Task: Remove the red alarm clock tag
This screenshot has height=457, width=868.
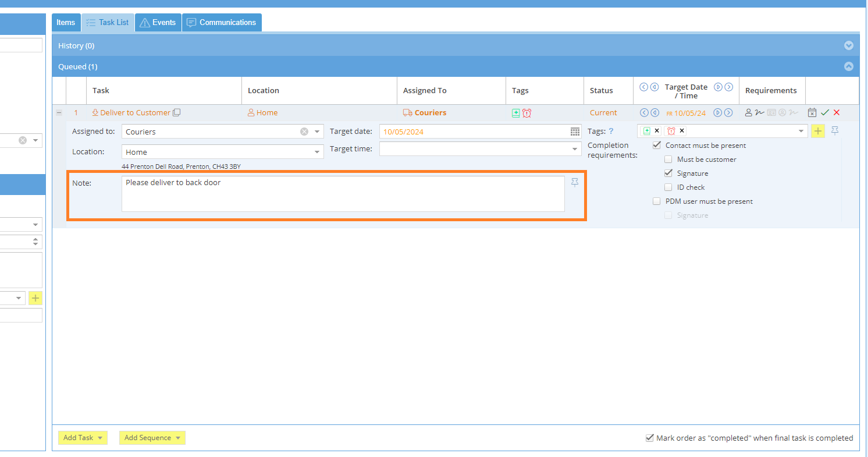Action: (x=682, y=131)
